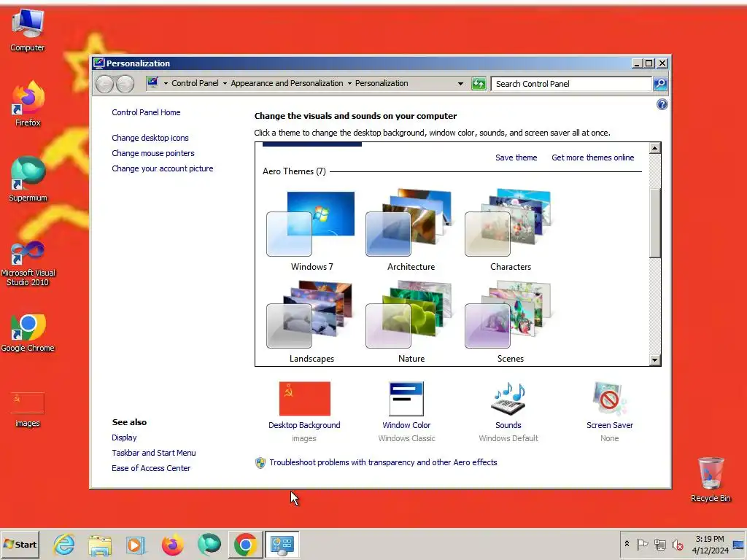Image resolution: width=747 pixels, height=560 pixels.
Task: Expand the root breadcrumb arrow before Control Panel
Action: [166, 83]
